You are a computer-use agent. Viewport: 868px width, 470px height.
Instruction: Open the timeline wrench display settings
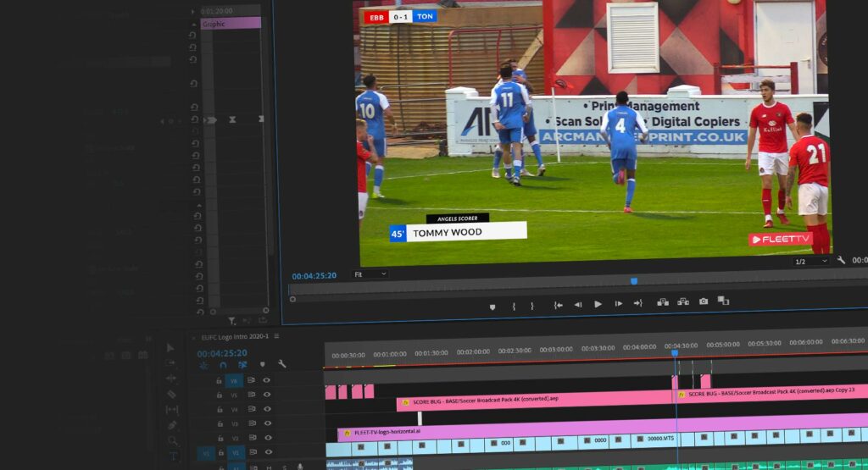[281, 365]
